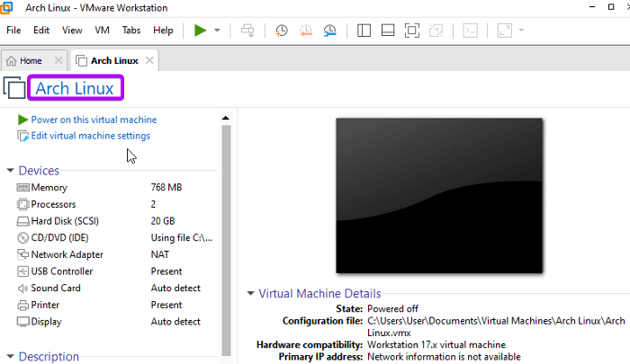Select the Network Adapter device
Screen dimensions: 630x364
pyautogui.click(x=116, y=254)
